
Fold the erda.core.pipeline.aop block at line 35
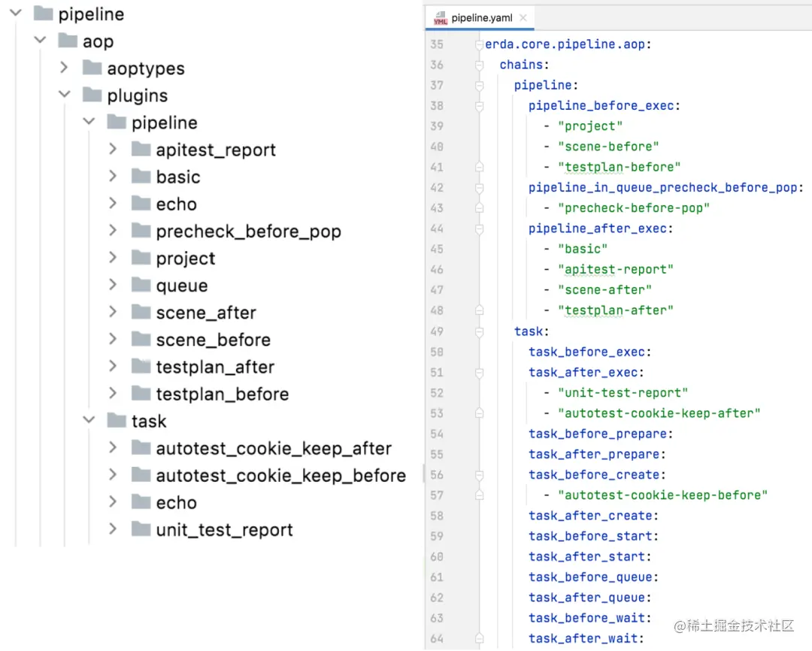pos(479,45)
